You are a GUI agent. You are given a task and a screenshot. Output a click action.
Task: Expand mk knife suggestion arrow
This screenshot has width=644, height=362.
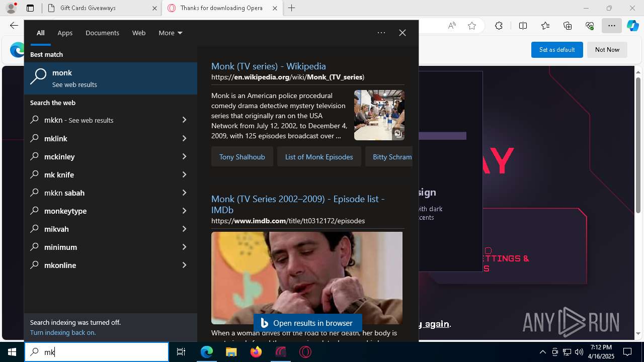click(184, 174)
